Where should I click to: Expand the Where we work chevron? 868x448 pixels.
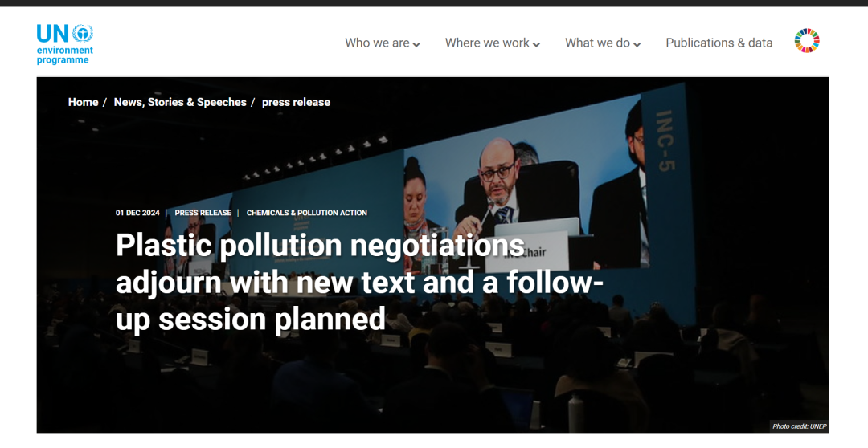click(x=536, y=44)
